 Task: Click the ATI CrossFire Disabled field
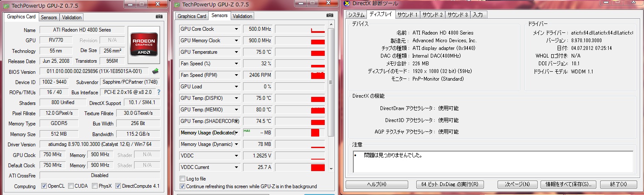(x=100, y=175)
